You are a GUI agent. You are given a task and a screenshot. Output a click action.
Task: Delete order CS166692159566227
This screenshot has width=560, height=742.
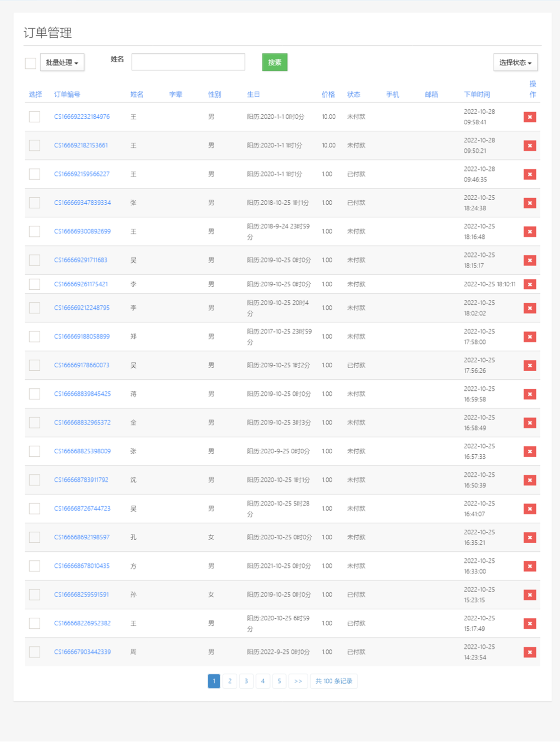[x=530, y=174]
